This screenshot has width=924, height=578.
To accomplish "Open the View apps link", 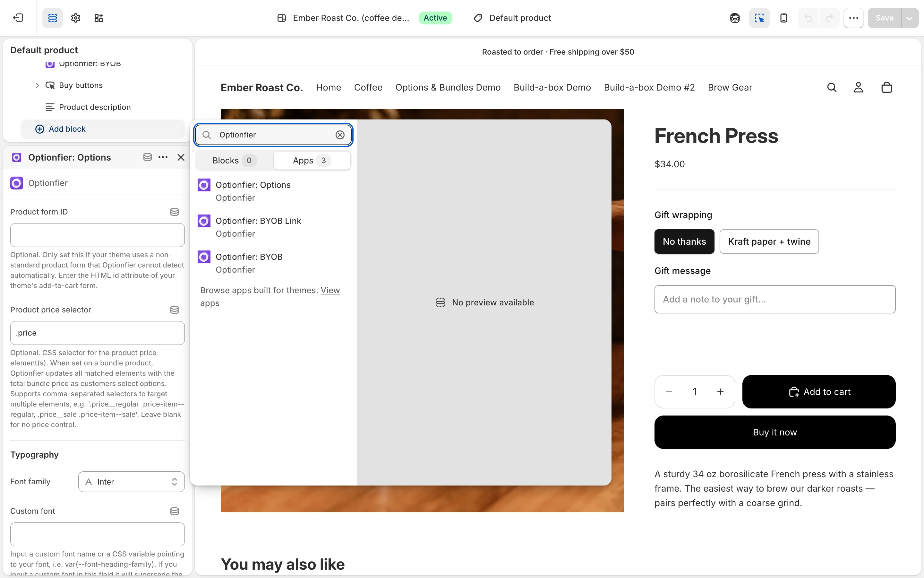I will pos(270,297).
